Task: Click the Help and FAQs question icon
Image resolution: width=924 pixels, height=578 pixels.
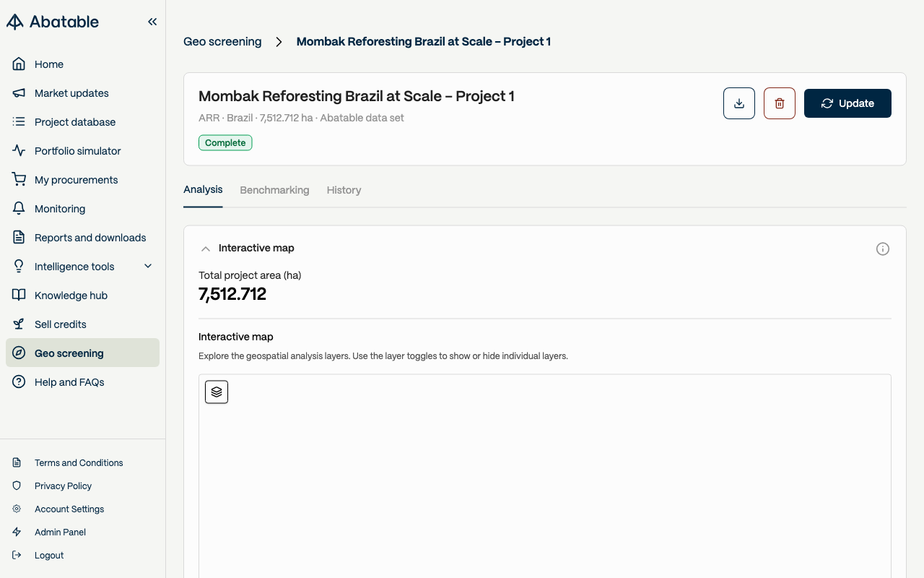Action: coord(19,382)
